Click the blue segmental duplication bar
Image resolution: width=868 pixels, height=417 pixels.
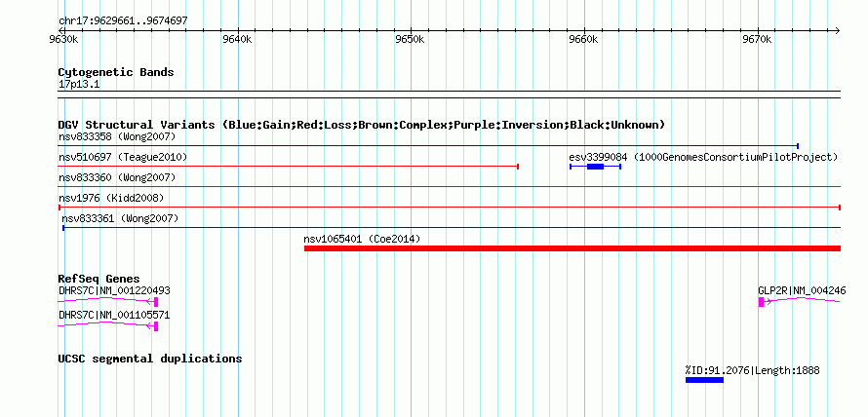704,380
